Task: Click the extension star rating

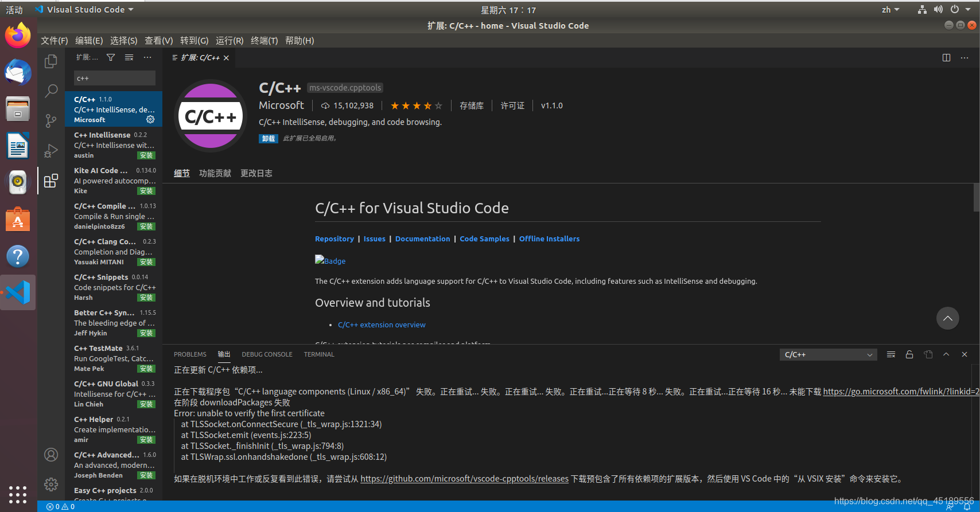Action: tap(417, 105)
